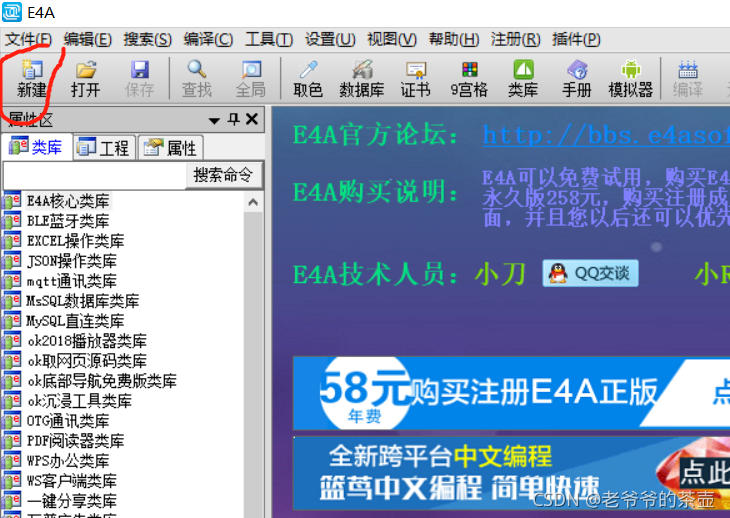Close the 属性区 panel

(x=252, y=120)
